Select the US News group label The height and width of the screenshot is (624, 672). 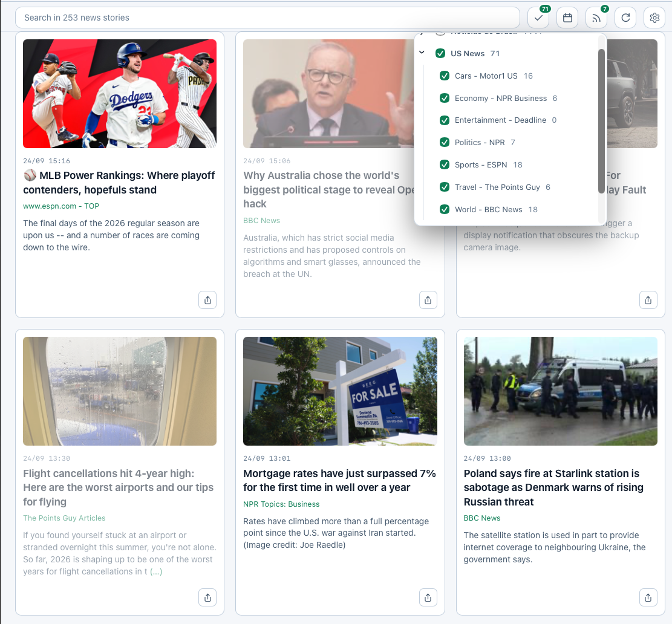[x=468, y=54]
